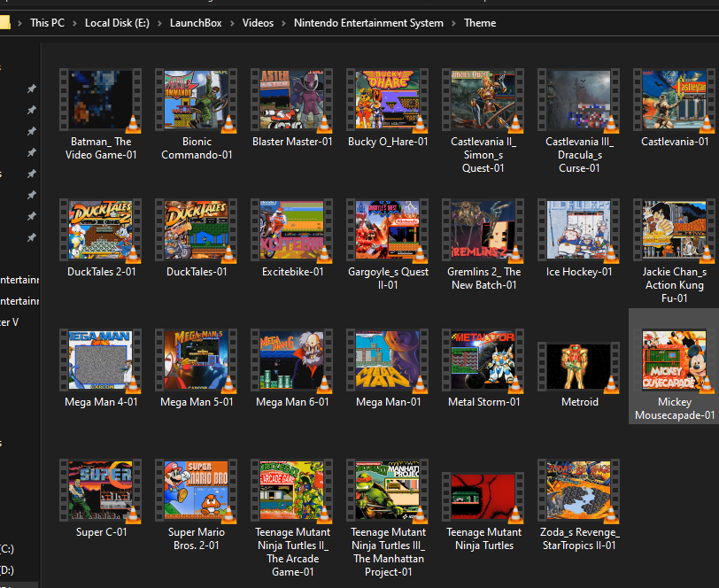Expand subfolder chevron after This PC
Screen dimensions: 719x588
[74, 23]
